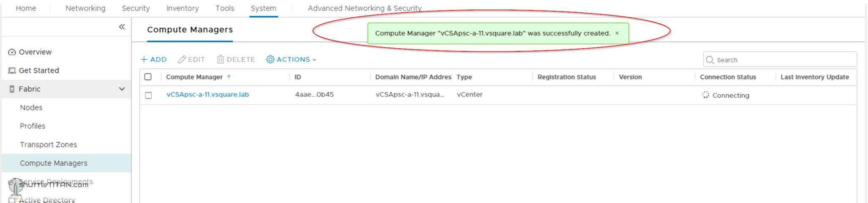Click the Overview gauge icon

click(12, 52)
